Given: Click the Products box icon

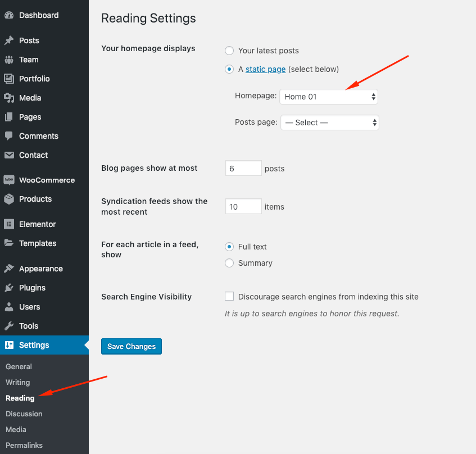Looking at the screenshot, I should (9, 199).
